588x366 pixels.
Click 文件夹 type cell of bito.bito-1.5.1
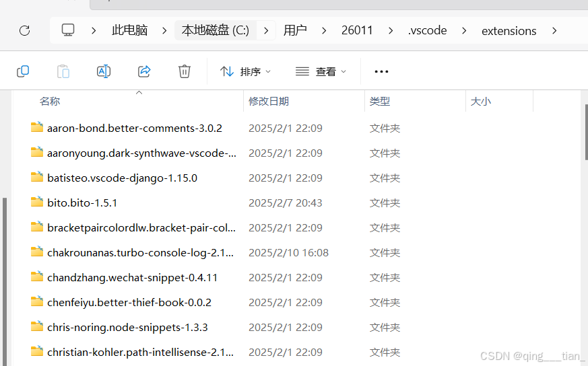[x=385, y=203]
